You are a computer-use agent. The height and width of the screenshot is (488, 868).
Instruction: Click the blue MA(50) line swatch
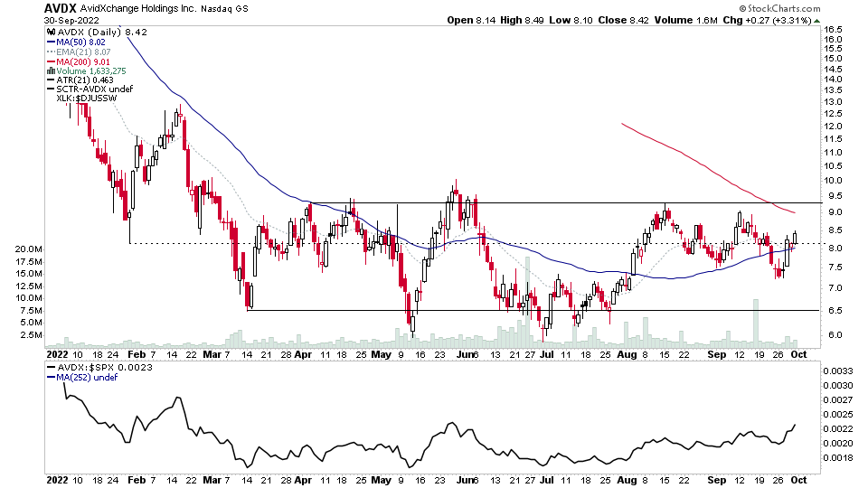(52, 42)
